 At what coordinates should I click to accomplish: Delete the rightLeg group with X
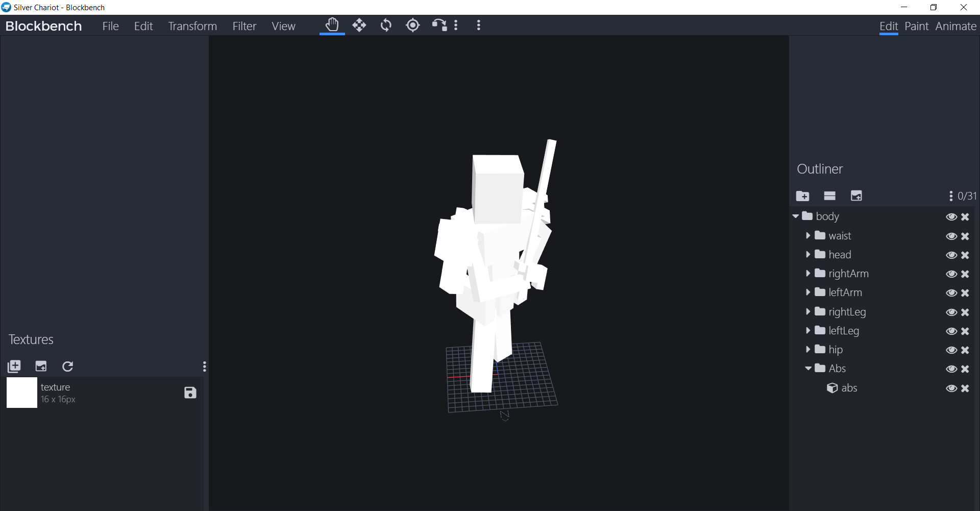[x=965, y=312]
